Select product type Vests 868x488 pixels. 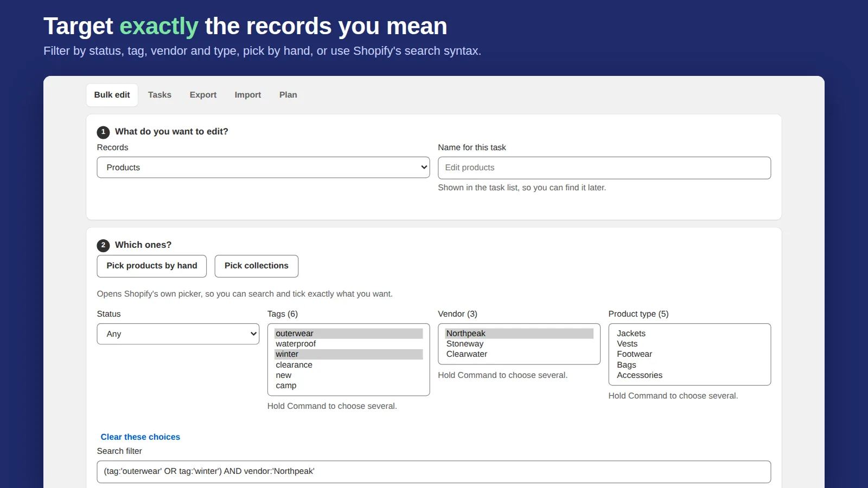690,344
